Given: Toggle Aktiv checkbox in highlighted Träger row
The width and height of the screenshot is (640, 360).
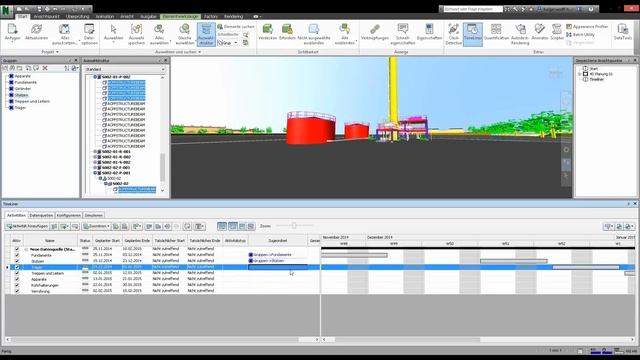Looking at the screenshot, I should pyautogui.click(x=17, y=267).
